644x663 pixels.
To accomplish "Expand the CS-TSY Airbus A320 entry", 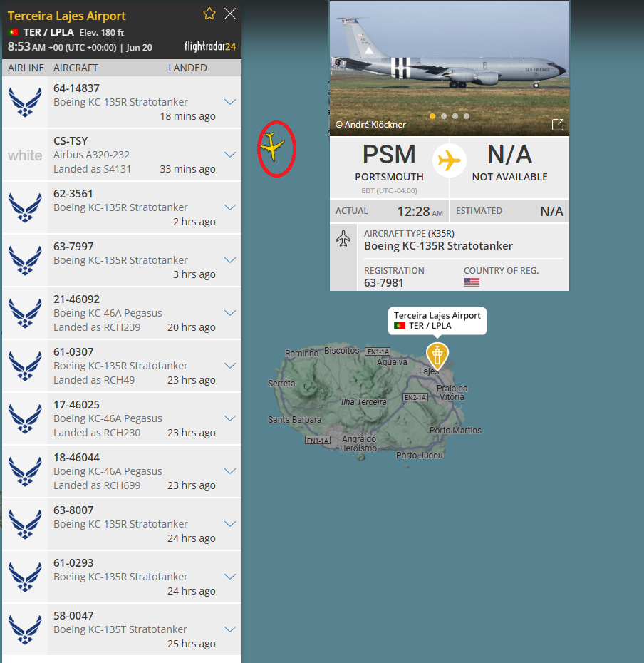I will (230, 155).
